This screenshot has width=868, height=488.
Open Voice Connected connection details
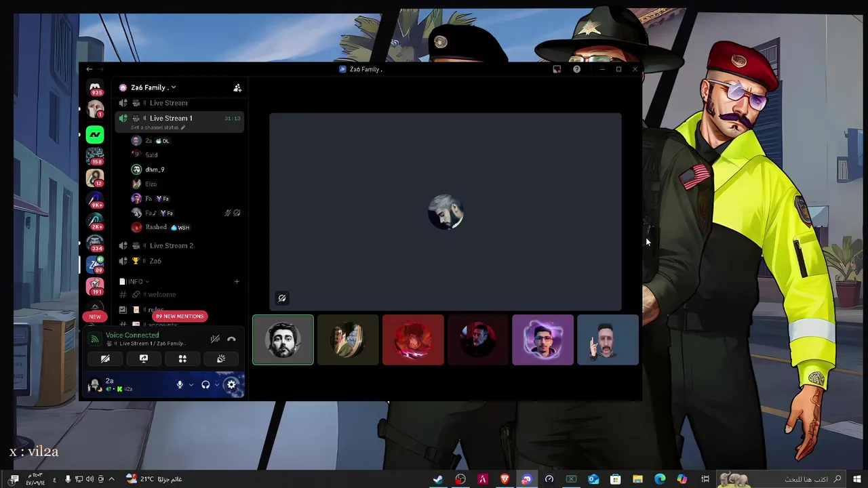(132, 335)
